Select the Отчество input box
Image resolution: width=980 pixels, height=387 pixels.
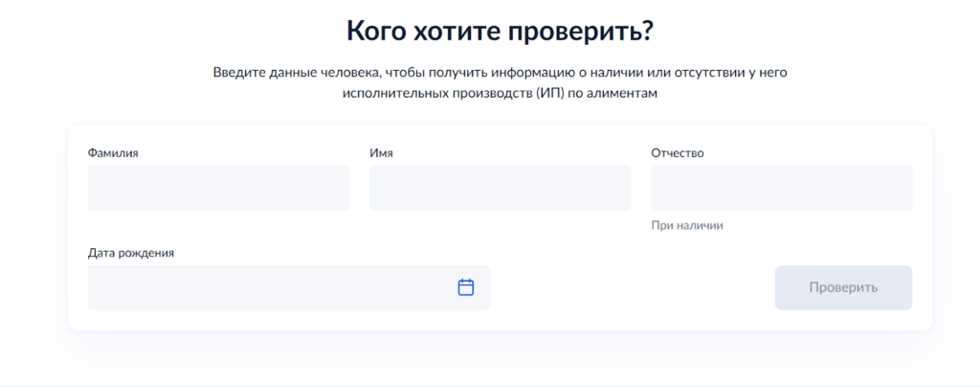tap(781, 188)
